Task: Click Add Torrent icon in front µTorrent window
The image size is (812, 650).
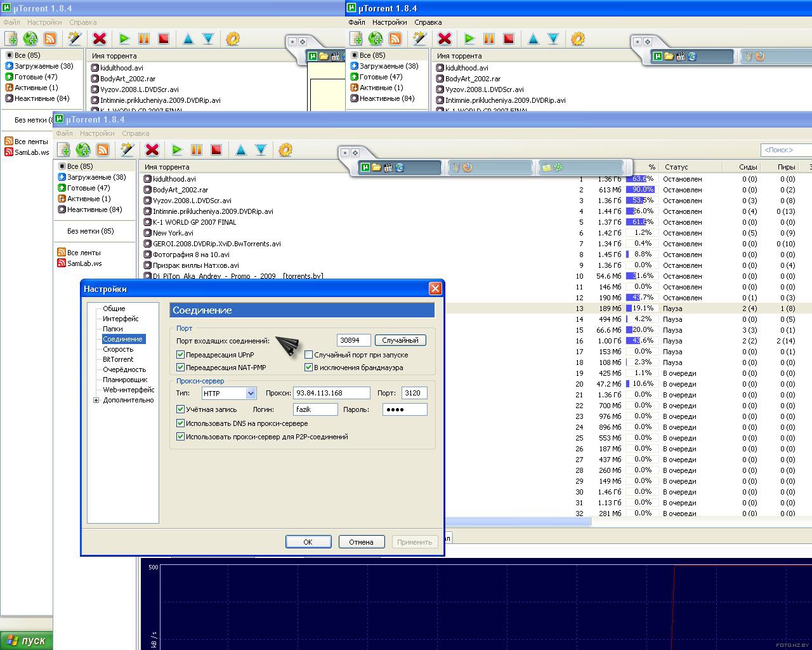Action: 63,150
